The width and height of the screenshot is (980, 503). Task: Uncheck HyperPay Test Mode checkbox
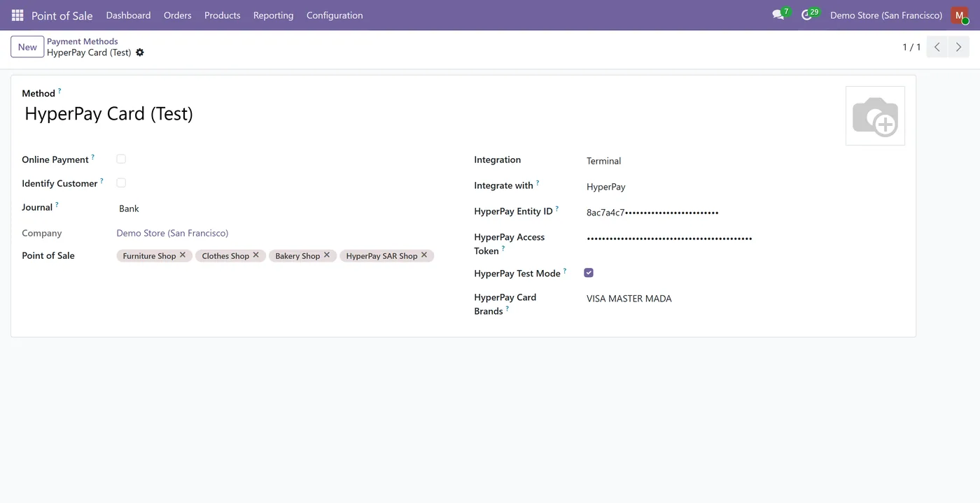click(x=589, y=273)
